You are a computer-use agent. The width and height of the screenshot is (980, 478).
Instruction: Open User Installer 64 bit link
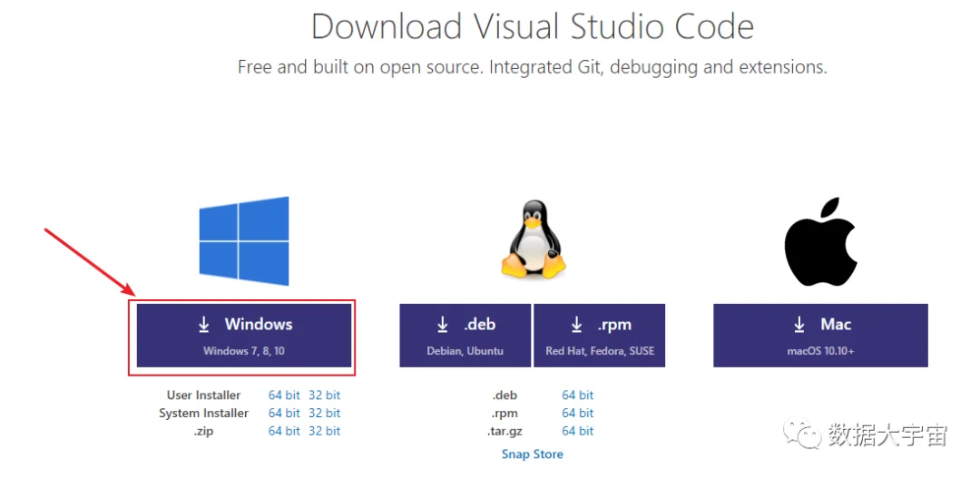(284, 395)
